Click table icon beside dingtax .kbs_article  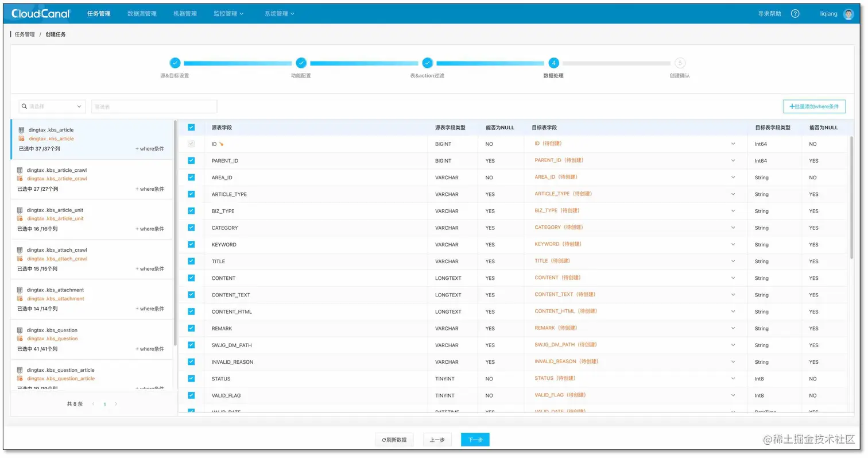(x=21, y=130)
